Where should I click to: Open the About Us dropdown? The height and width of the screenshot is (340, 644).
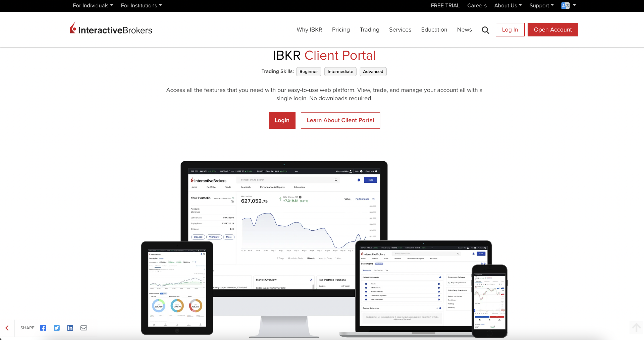pyautogui.click(x=508, y=6)
